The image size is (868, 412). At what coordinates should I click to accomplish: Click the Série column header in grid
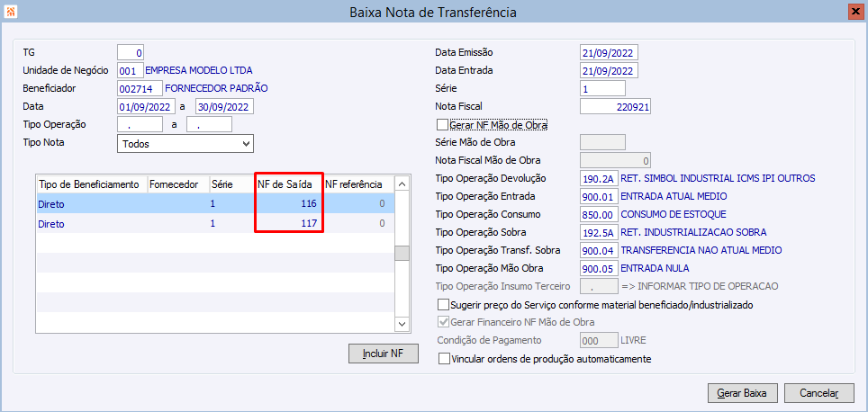(x=232, y=184)
